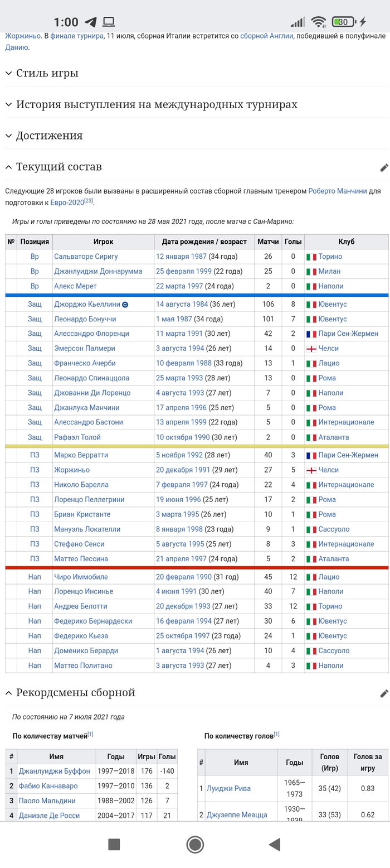Open player link Джанлуиджи Доннарумма
The width and height of the screenshot is (390, 868).
(x=98, y=272)
